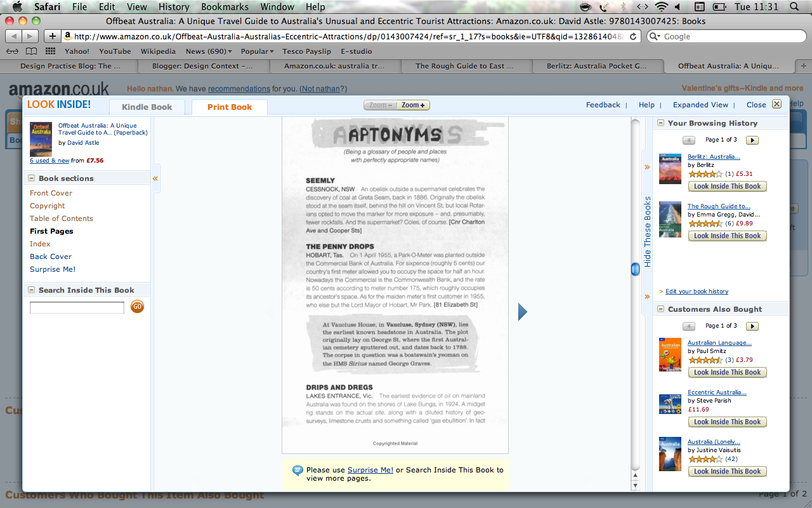Click Surprise Me! in book sections

coord(53,269)
